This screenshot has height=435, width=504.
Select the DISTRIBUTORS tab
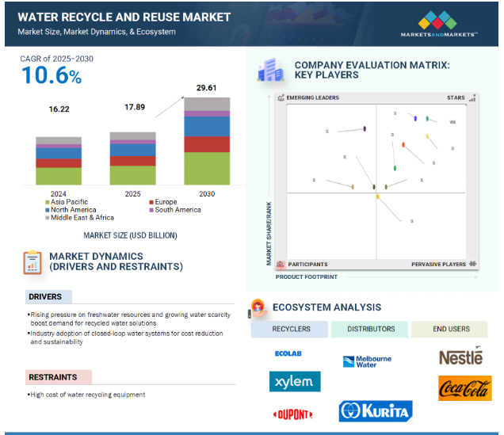tap(369, 329)
